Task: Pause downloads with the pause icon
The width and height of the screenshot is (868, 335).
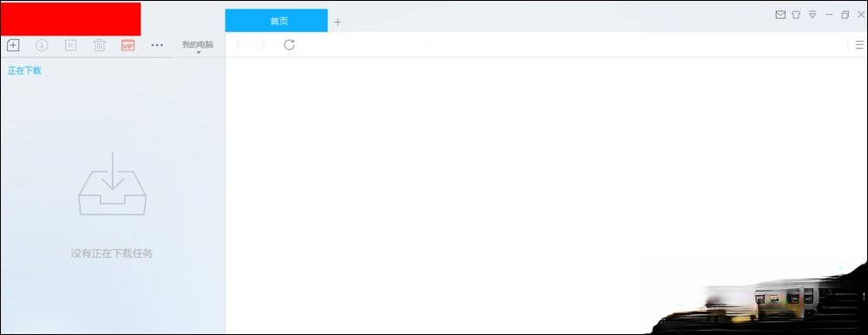Action: point(71,45)
